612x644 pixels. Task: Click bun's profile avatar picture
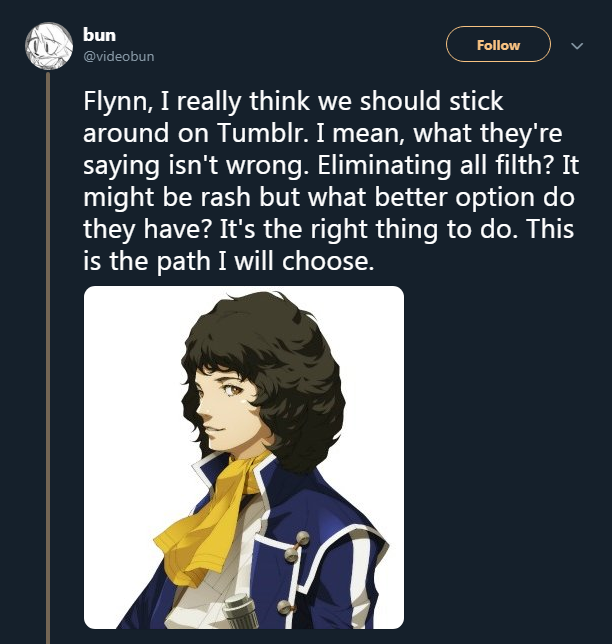tap(47, 46)
